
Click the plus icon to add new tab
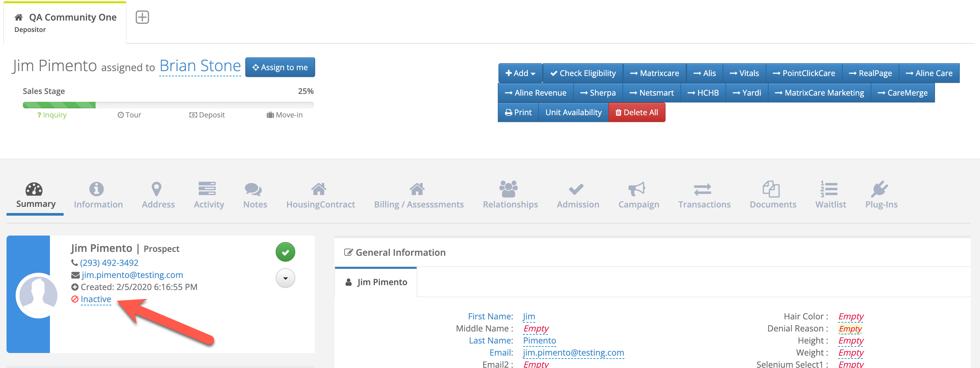142,17
